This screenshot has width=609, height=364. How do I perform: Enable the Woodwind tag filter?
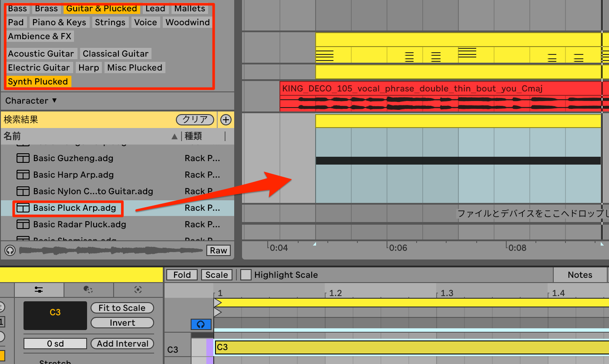click(x=188, y=22)
